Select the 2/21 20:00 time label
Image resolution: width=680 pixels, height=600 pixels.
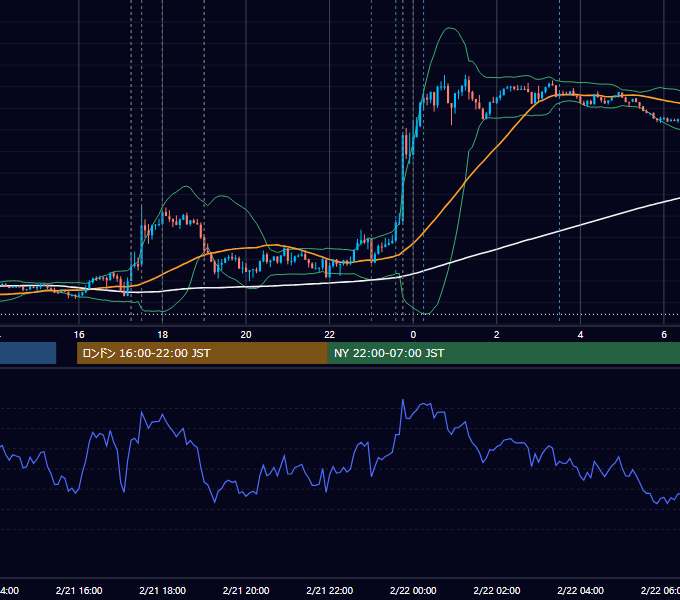(246, 590)
